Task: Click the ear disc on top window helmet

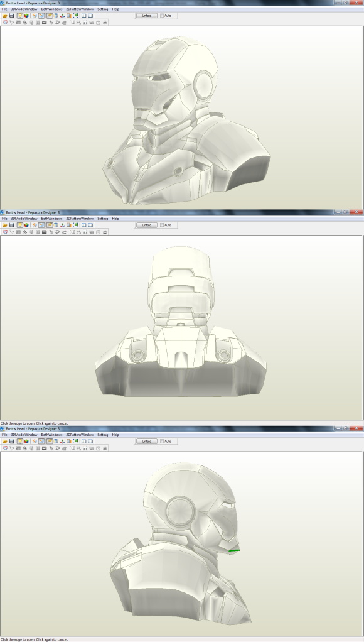Action: [x=204, y=85]
